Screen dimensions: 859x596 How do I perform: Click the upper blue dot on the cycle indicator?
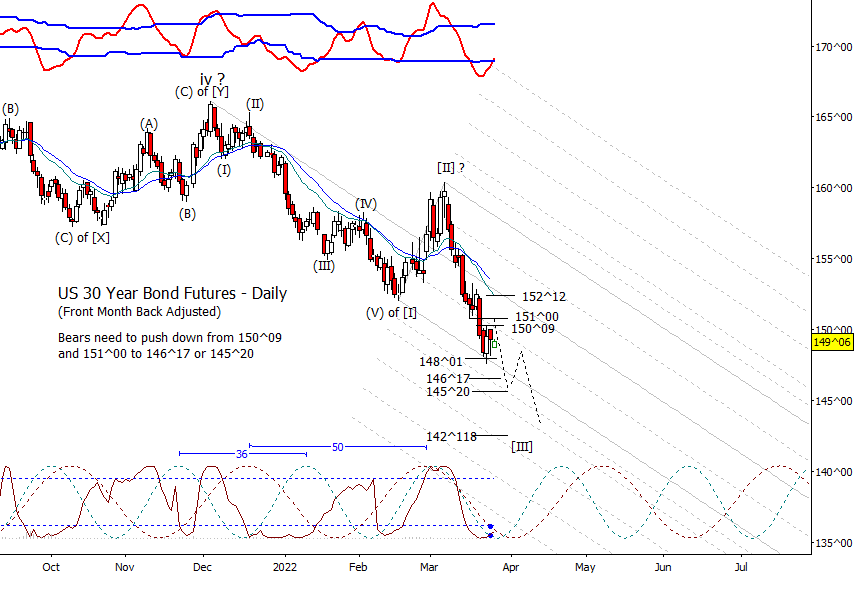[490, 527]
